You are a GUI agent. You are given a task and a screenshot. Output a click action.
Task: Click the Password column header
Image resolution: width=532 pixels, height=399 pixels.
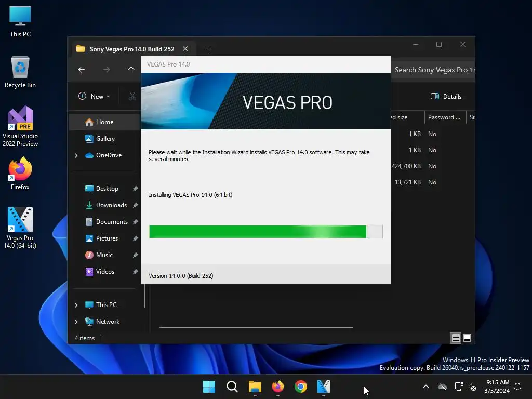click(x=445, y=117)
